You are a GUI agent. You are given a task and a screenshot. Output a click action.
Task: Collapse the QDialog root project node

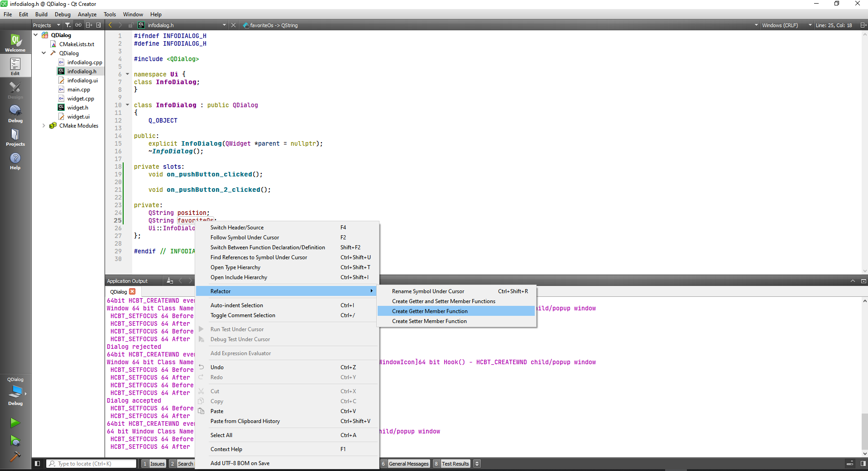[x=36, y=35]
